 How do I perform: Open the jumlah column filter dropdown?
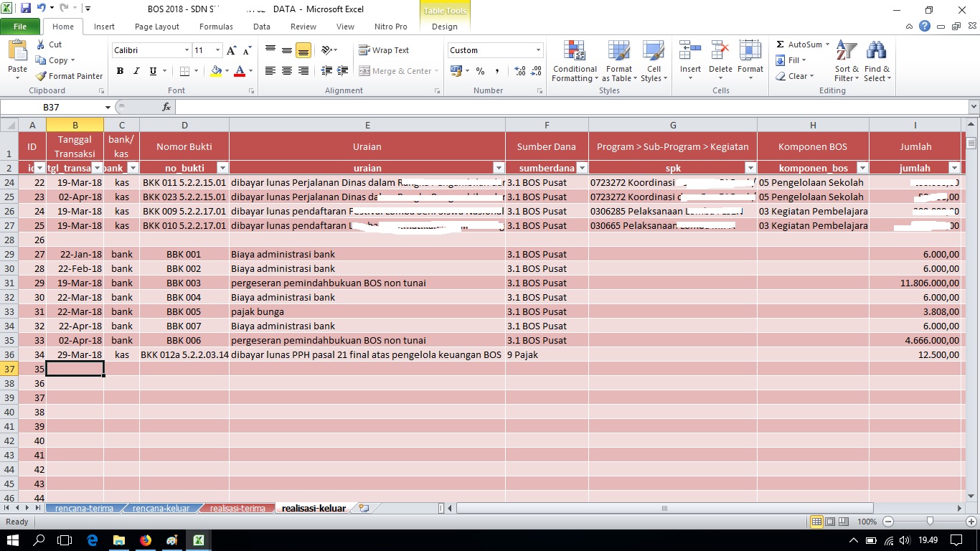point(954,168)
